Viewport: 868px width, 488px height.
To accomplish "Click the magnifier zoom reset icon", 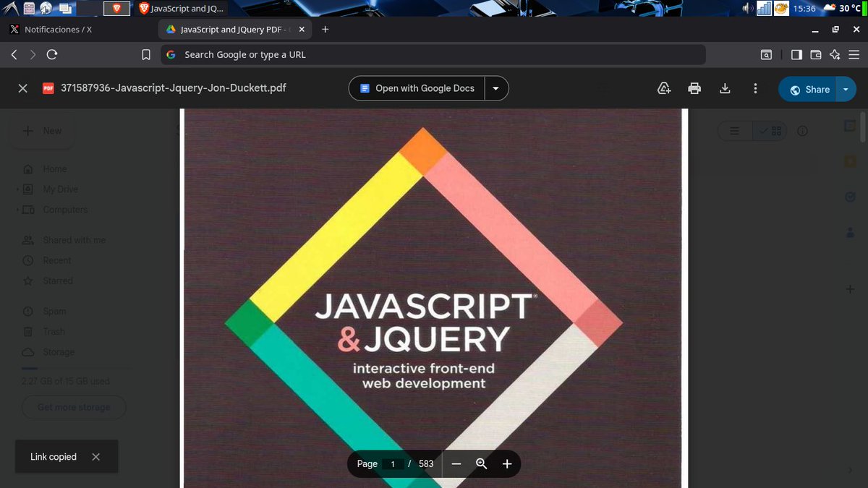I will pos(482,464).
